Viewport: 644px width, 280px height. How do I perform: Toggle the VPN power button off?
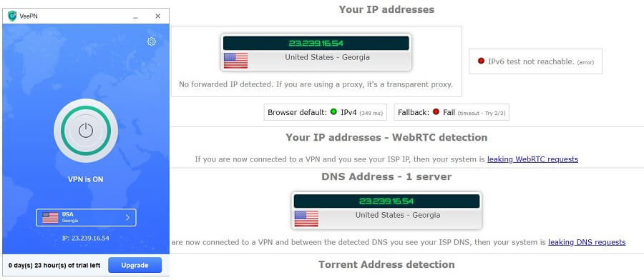tap(86, 131)
